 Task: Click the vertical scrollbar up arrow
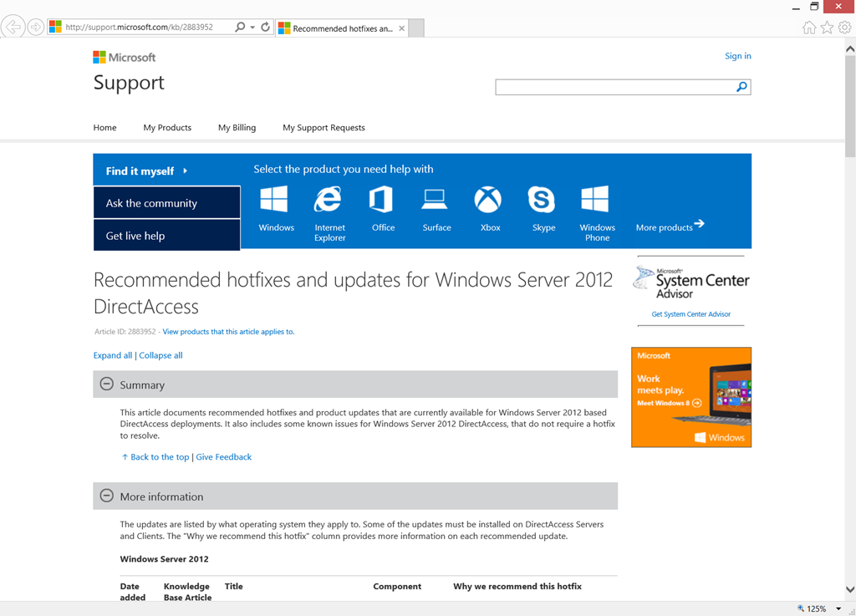(850, 49)
